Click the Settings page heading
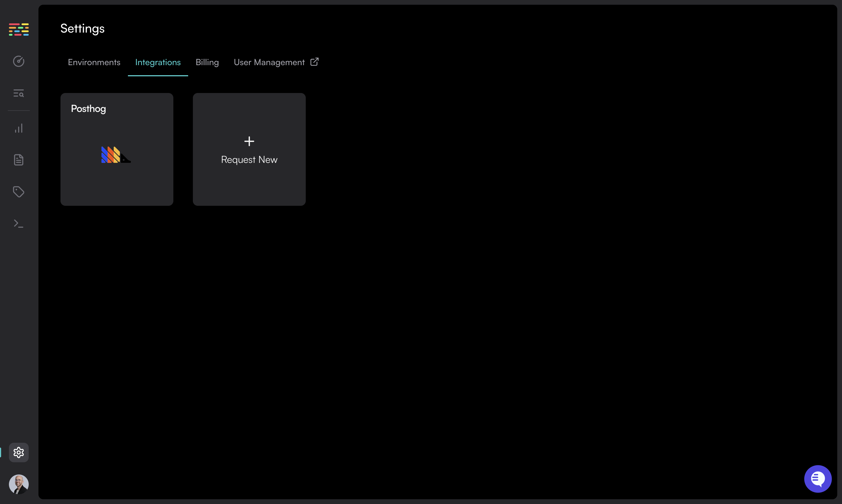Screen dimensions: 842x504 [x=82, y=28]
